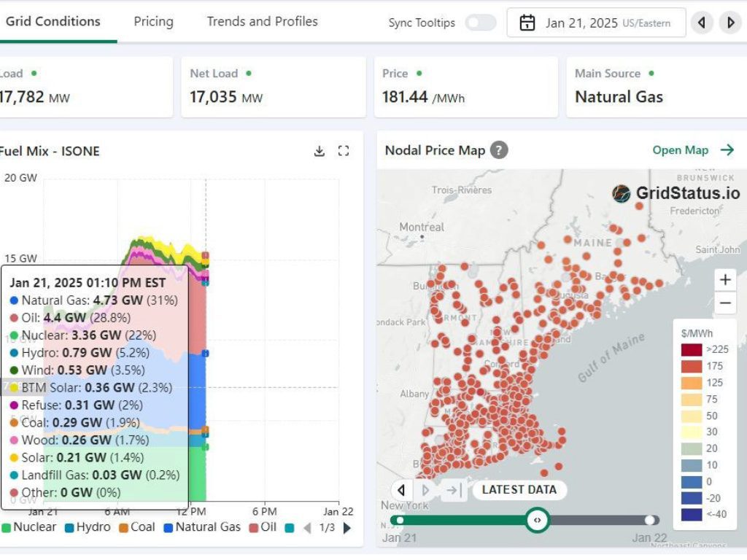Go to next day arrow

coord(729,23)
